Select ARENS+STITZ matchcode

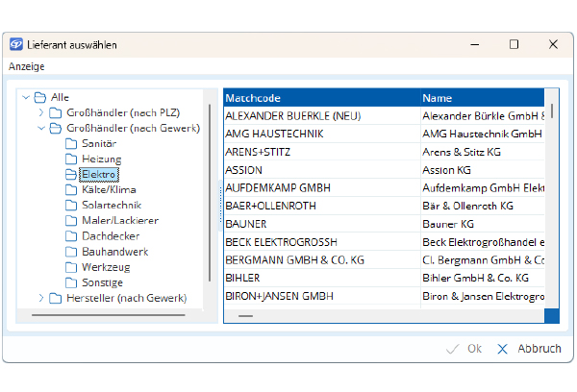coord(322,152)
